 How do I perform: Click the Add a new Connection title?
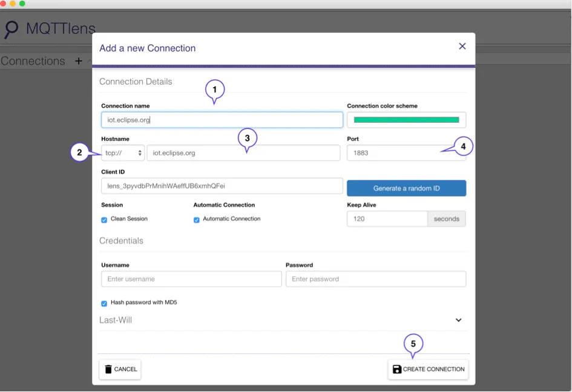(x=147, y=48)
